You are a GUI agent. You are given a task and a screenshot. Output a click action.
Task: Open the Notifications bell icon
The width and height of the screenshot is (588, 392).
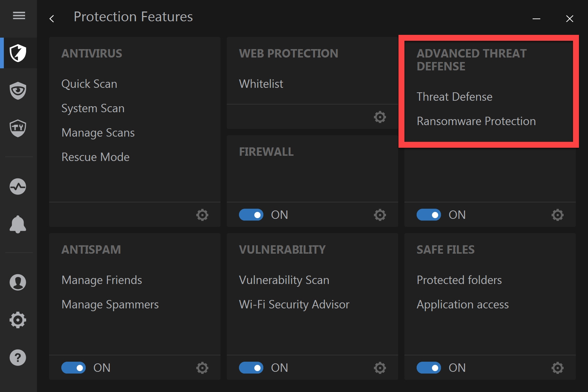(18, 224)
